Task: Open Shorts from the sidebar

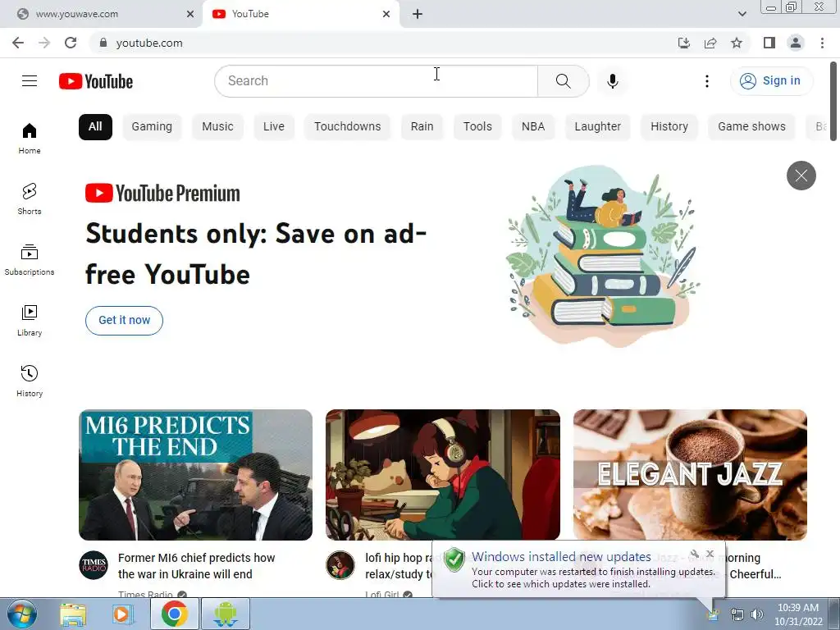Action: pos(30,199)
